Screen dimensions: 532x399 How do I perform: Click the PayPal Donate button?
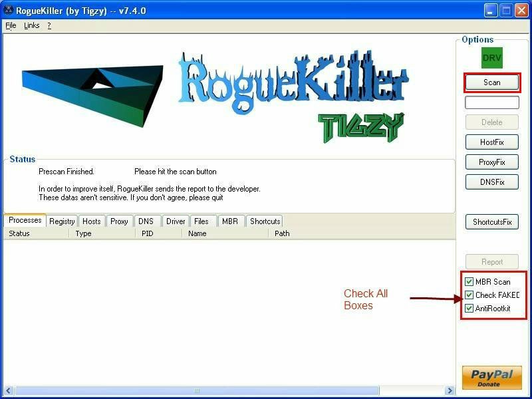(x=491, y=377)
